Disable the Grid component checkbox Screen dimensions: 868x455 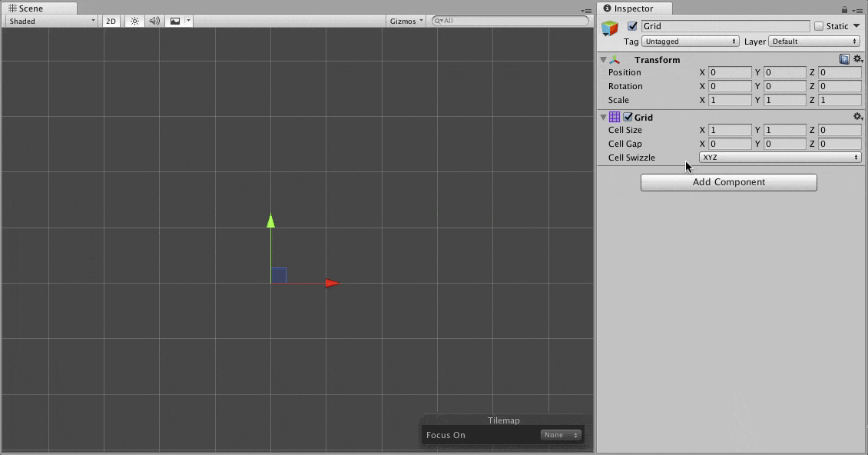[628, 117]
